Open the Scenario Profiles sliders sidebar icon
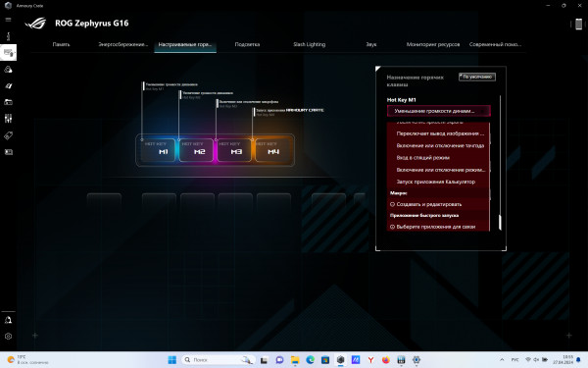This screenshot has width=588, height=368. 8,119
